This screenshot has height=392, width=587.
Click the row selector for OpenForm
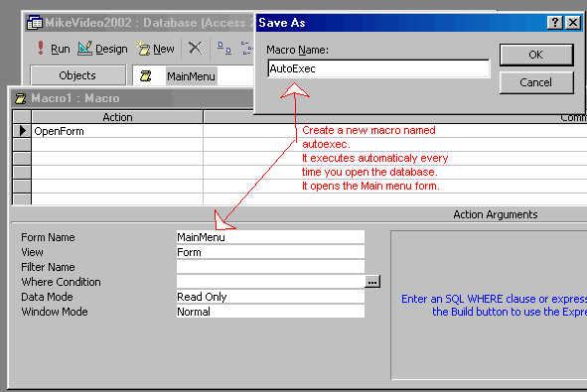[x=22, y=131]
